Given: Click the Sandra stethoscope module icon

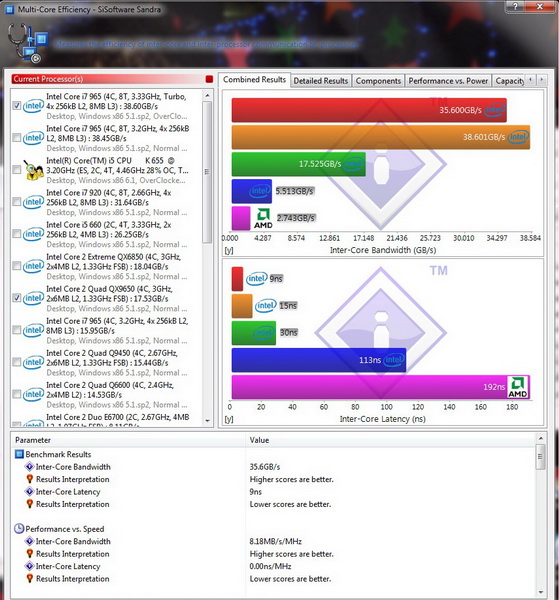Looking at the screenshot, I should click(x=28, y=43).
